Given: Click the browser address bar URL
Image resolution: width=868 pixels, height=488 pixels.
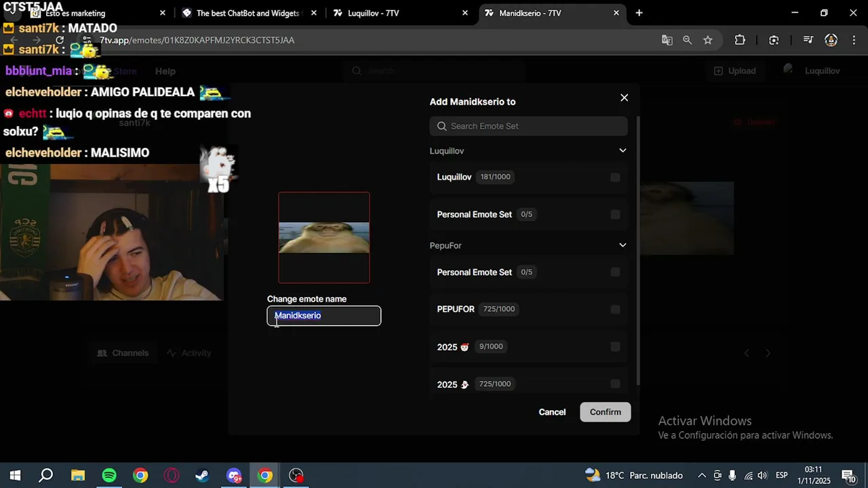Looking at the screenshot, I should coord(197,40).
